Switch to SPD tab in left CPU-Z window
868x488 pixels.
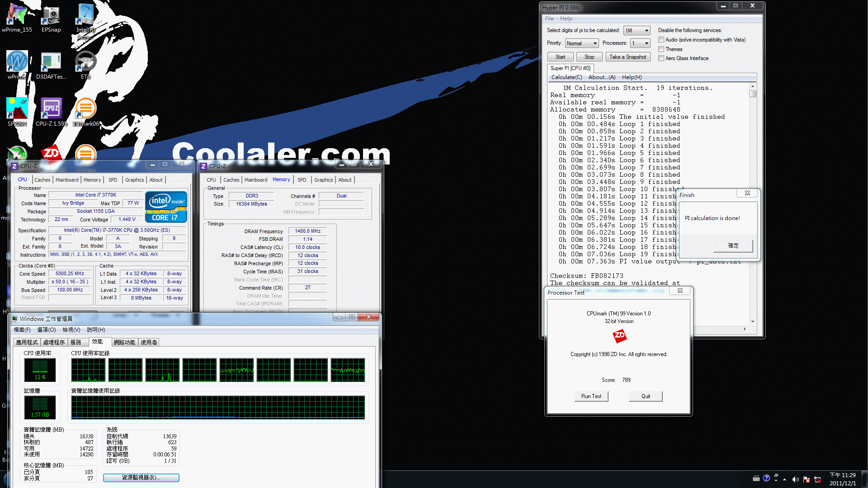pos(113,180)
